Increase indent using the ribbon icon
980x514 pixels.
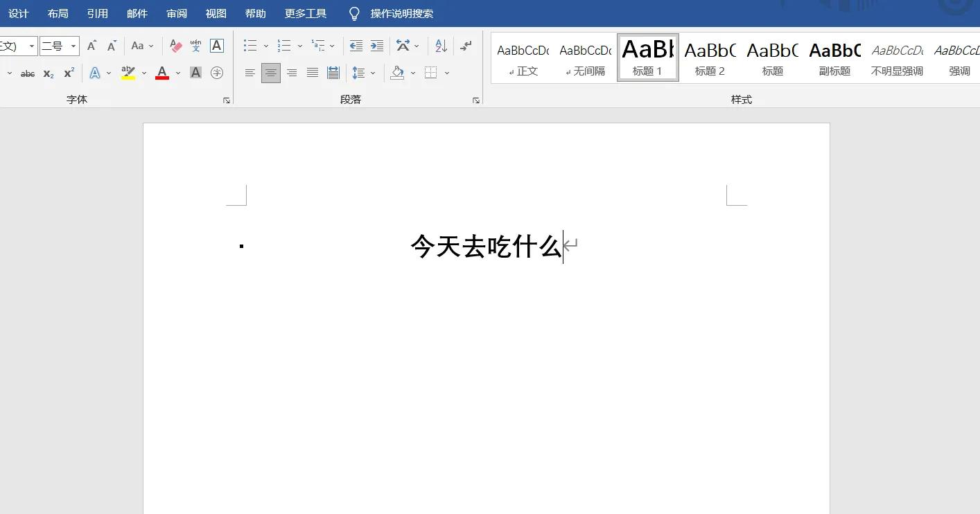376,46
